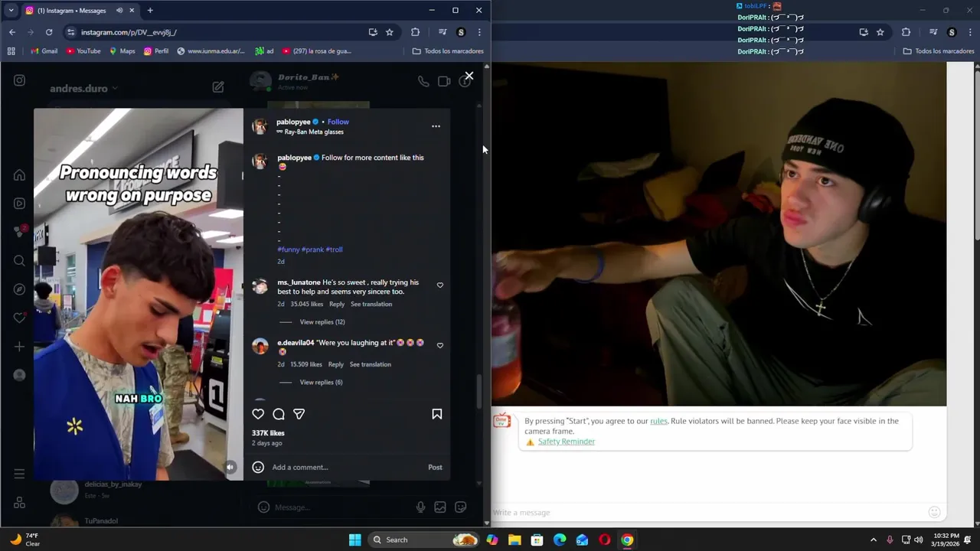Open the #prank hashtag
This screenshot has height=551, width=980.
coord(312,249)
